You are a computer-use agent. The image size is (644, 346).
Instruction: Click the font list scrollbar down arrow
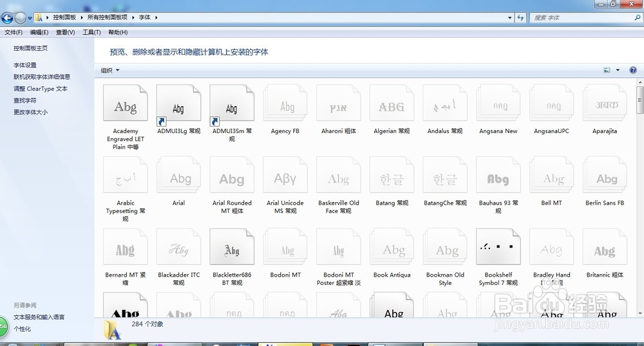pos(640,314)
